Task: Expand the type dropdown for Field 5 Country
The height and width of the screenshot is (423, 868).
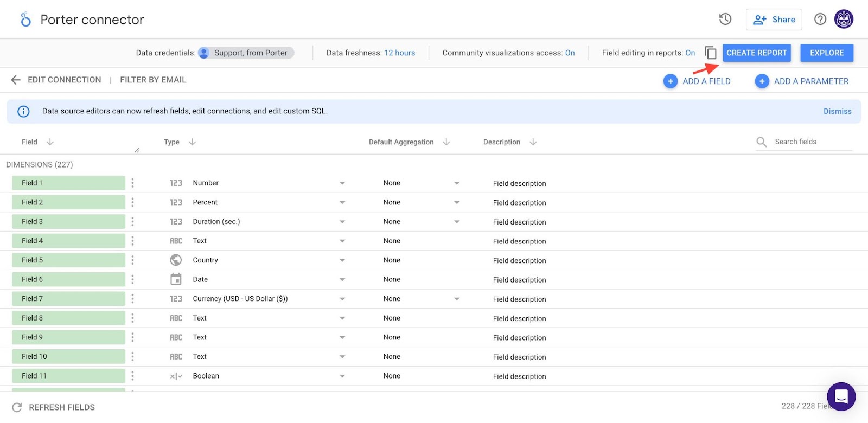Action: tap(342, 260)
